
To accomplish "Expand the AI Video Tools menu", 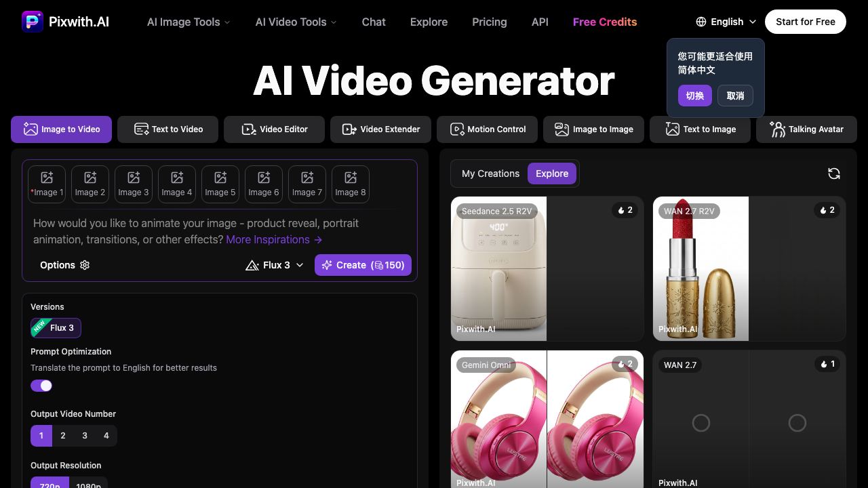I will (x=296, y=22).
